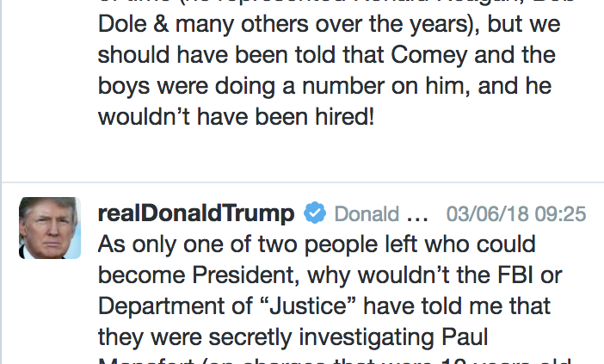Click the partially cut-off last tweet line
The width and height of the screenshot is (604, 364).
(335, 361)
